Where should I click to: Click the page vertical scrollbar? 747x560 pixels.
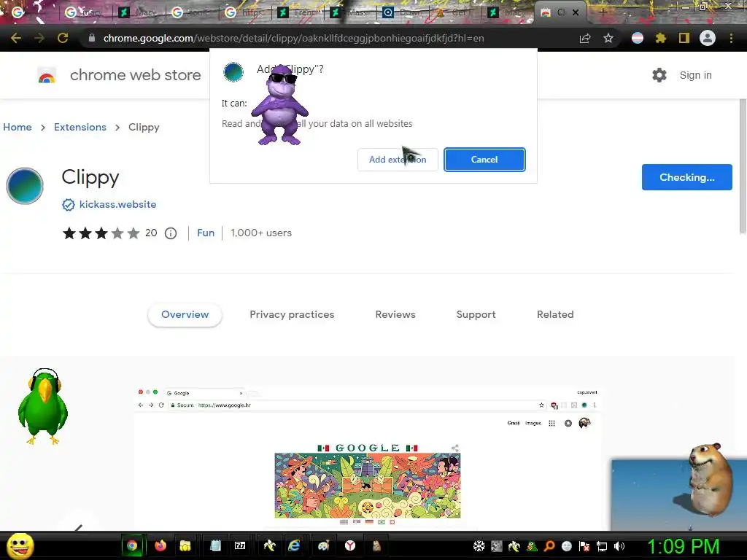pyautogui.click(x=743, y=167)
